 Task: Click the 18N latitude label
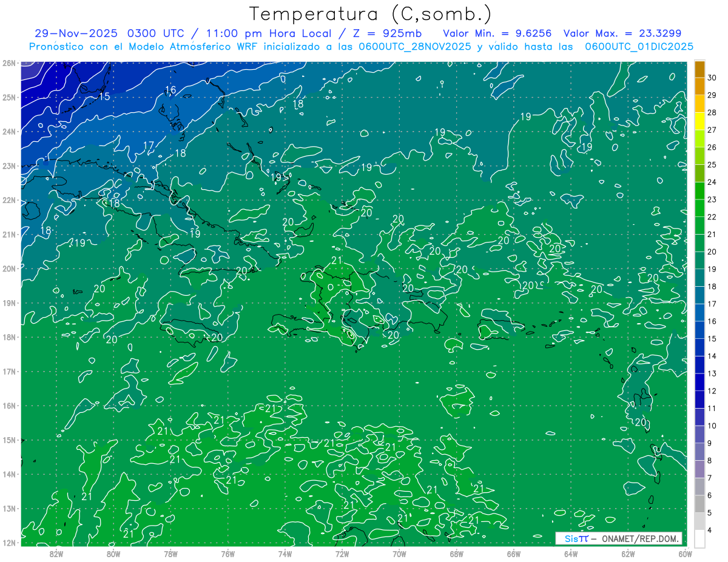click(x=8, y=337)
